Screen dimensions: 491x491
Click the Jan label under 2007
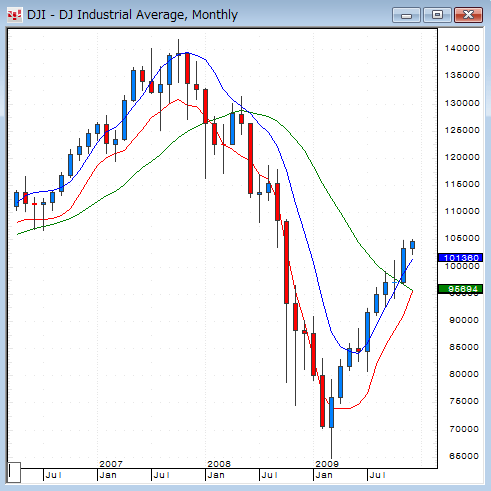(108, 475)
